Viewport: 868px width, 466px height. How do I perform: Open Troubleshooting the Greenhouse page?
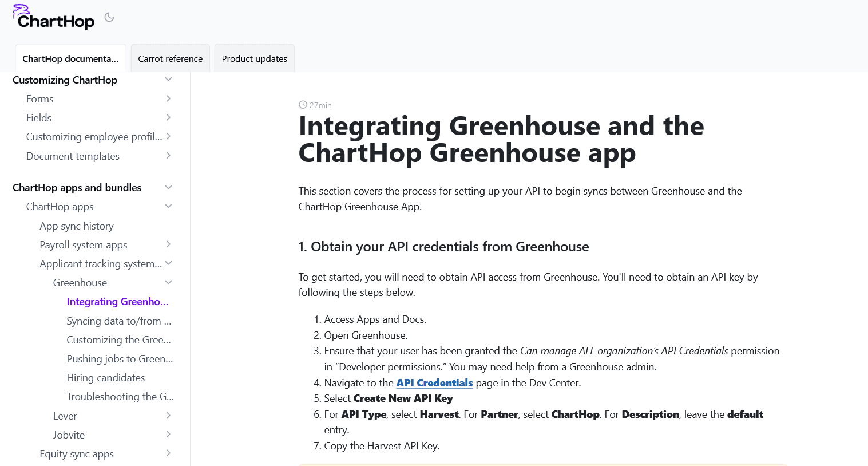point(120,397)
